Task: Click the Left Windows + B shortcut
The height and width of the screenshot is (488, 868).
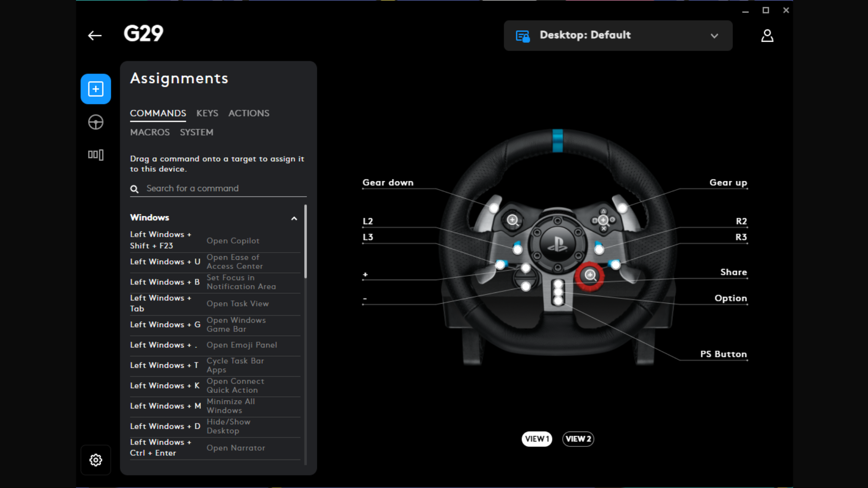Action: click(x=165, y=282)
